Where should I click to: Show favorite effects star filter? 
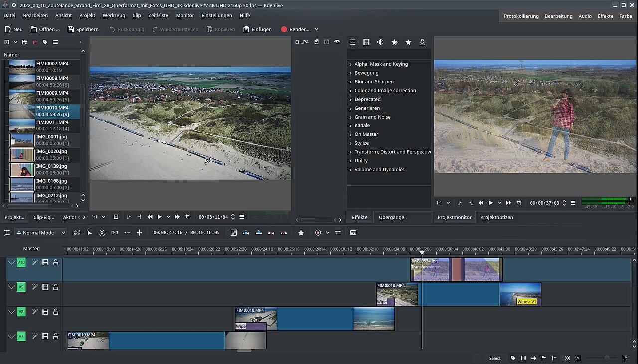[x=408, y=42]
